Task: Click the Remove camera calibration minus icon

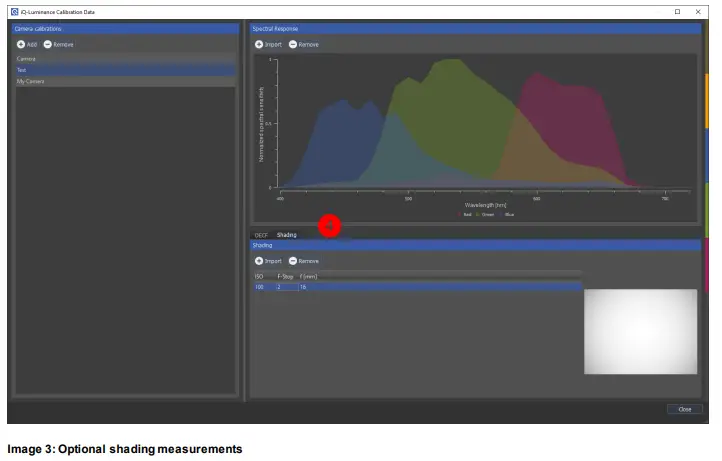Action: coord(47,44)
